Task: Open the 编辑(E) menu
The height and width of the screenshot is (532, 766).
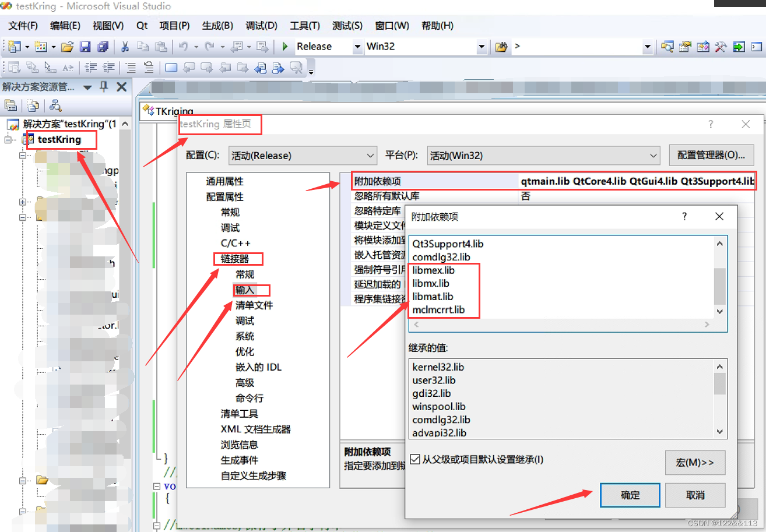Action: (65, 26)
